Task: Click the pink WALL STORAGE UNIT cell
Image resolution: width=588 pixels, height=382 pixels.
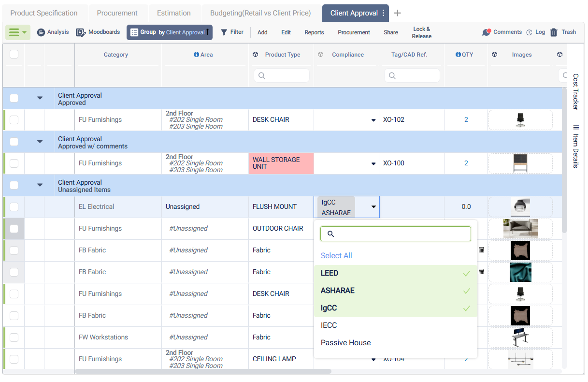Action: [x=281, y=163]
